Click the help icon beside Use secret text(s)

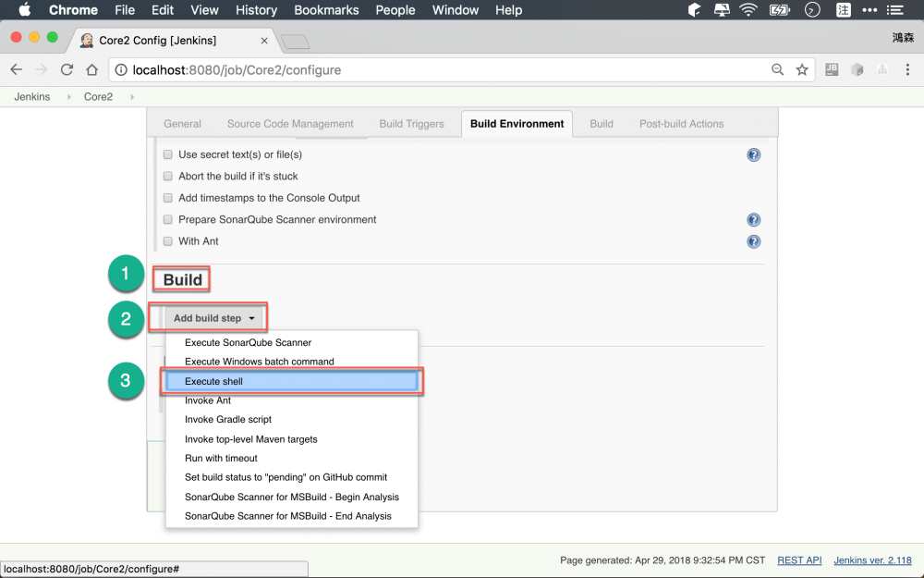tap(753, 154)
